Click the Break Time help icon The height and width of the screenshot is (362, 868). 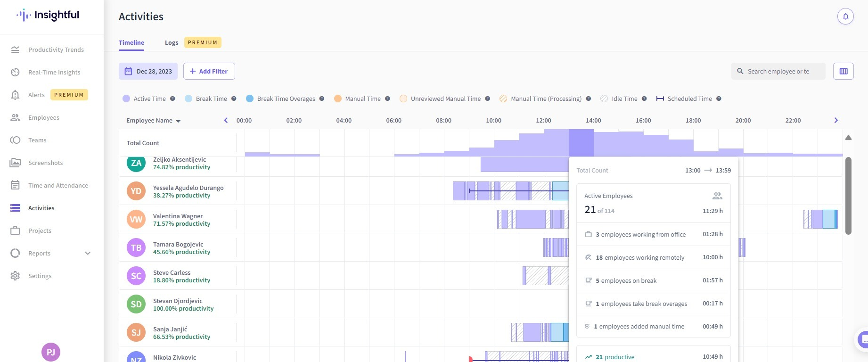(234, 99)
